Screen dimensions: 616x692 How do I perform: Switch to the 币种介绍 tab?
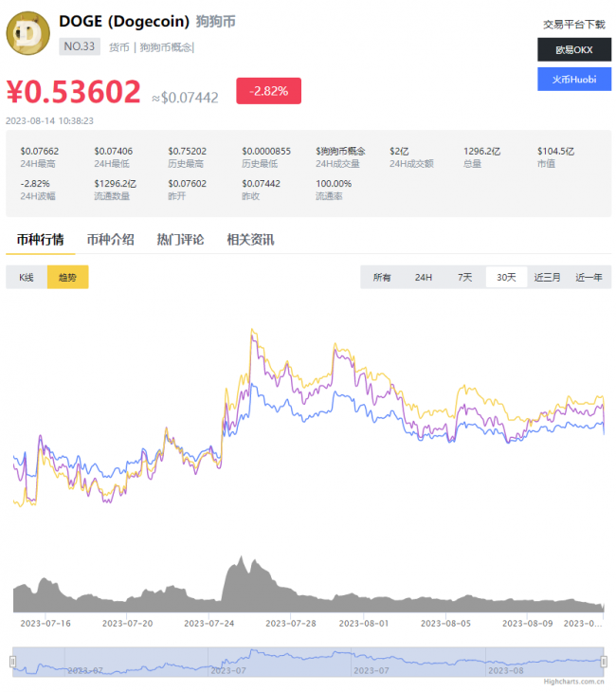tap(110, 240)
